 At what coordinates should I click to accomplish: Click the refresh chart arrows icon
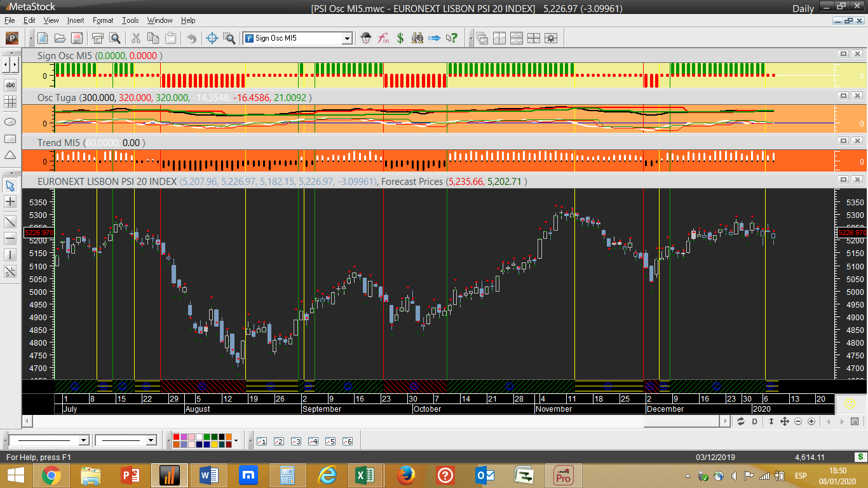pos(740,421)
